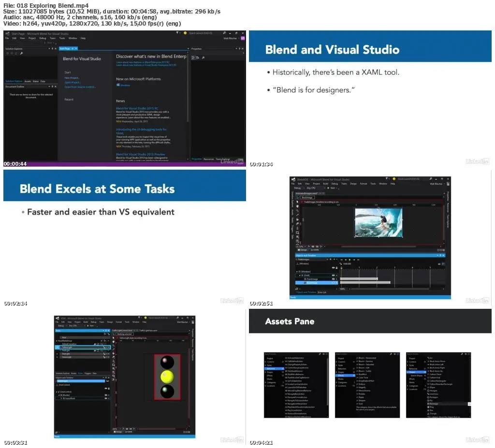Click categorized view icon in Properties panel
Image resolution: width=495 pixels, height=448 pixels.
pyautogui.click(x=193, y=58)
